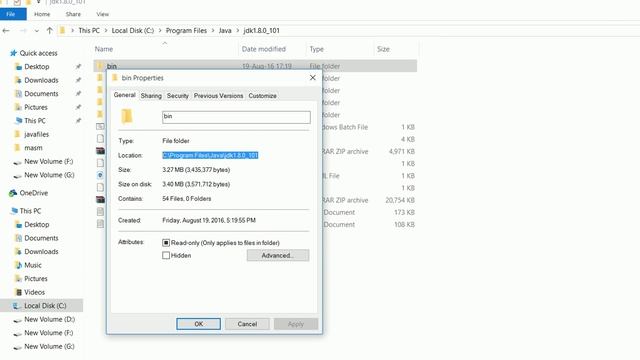Viewport: 640px width, 360px height.
Task: Close bin Properties dialog with X
Action: coord(313,78)
